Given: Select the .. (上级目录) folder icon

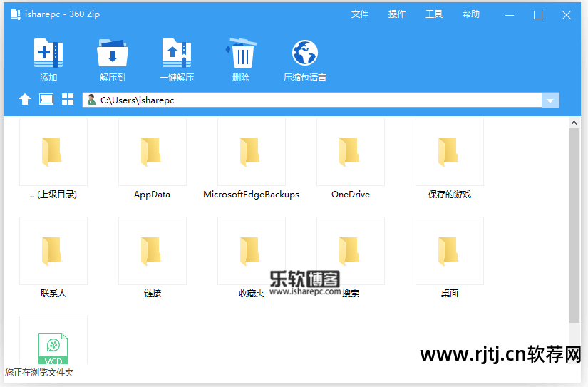Looking at the screenshot, I should tap(51, 152).
